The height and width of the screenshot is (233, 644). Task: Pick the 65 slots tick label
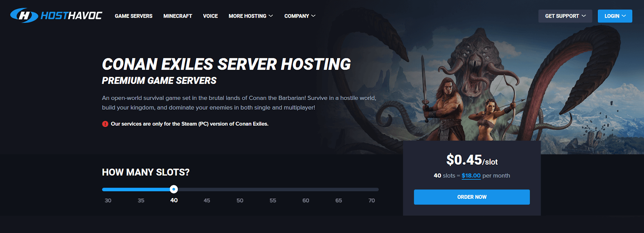[x=339, y=200]
